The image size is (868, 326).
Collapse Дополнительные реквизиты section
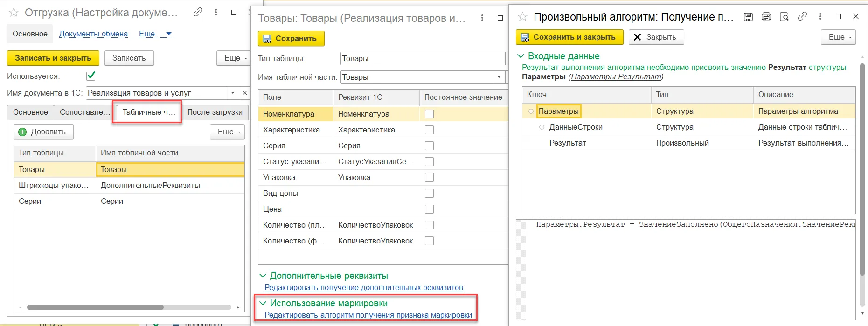pos(263,276)
